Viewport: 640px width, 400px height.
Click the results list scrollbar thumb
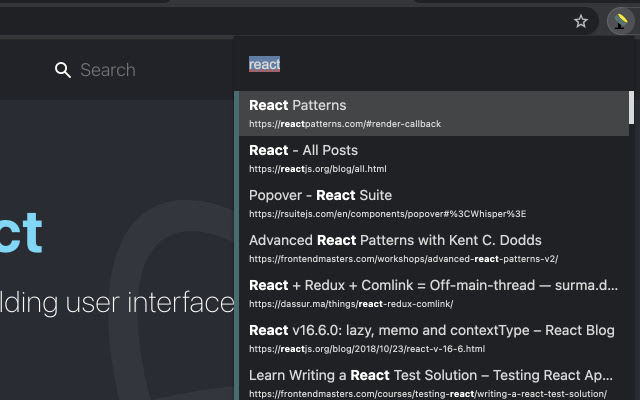click(631, 107)
